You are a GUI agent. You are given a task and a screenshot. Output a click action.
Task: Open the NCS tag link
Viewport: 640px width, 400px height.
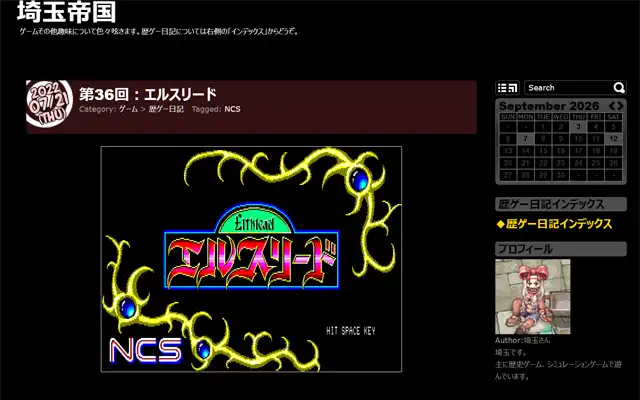tap(232, 109)
